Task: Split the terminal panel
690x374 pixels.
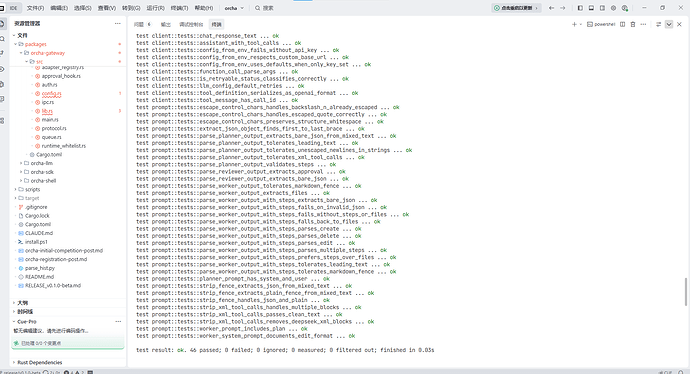Action: [622, 25]
